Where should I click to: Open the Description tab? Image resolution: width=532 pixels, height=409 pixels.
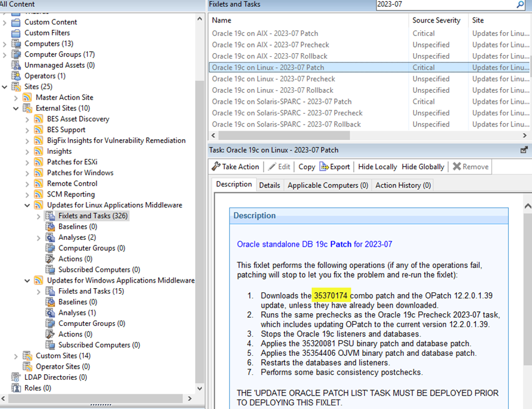click(234, 184)
